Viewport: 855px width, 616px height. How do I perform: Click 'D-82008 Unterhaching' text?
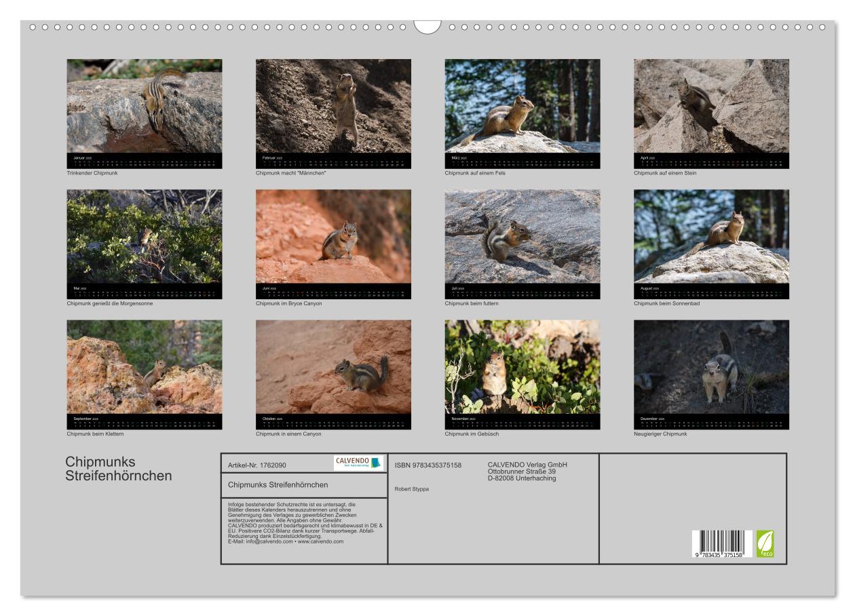click(x=522, y=478)
